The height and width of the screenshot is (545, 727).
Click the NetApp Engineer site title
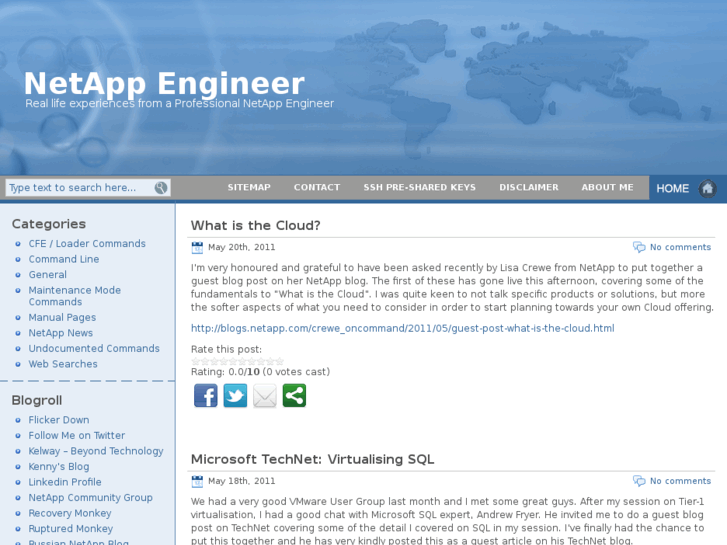point(164,83)
